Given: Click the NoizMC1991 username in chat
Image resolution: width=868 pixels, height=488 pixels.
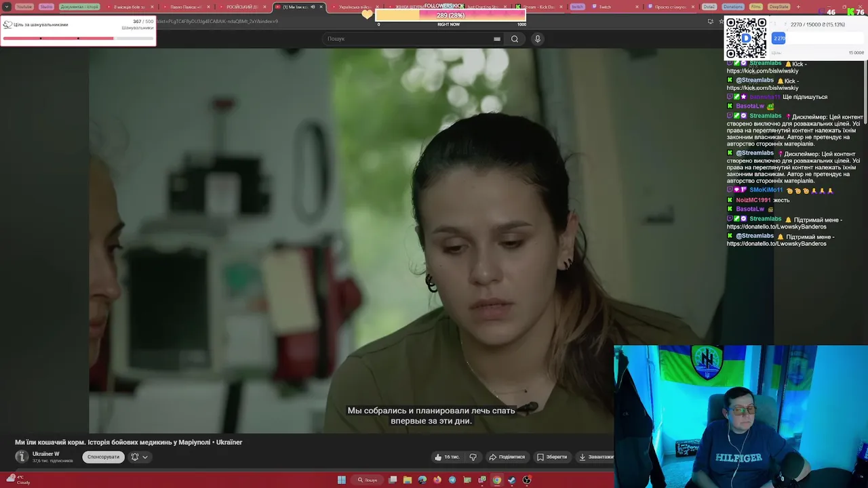Looking at the screenshot, I should (753, 201).
